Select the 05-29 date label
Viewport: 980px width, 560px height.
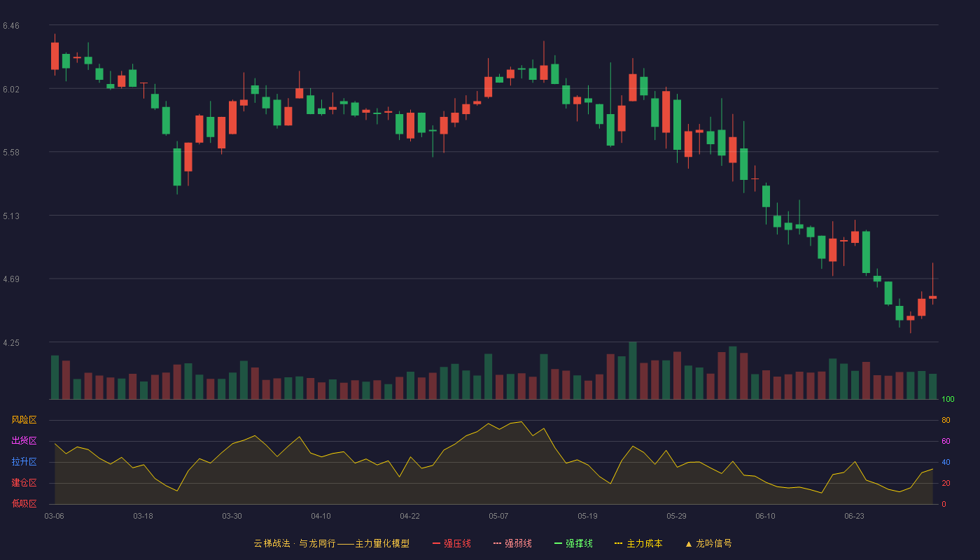click(x=676, y=516)
